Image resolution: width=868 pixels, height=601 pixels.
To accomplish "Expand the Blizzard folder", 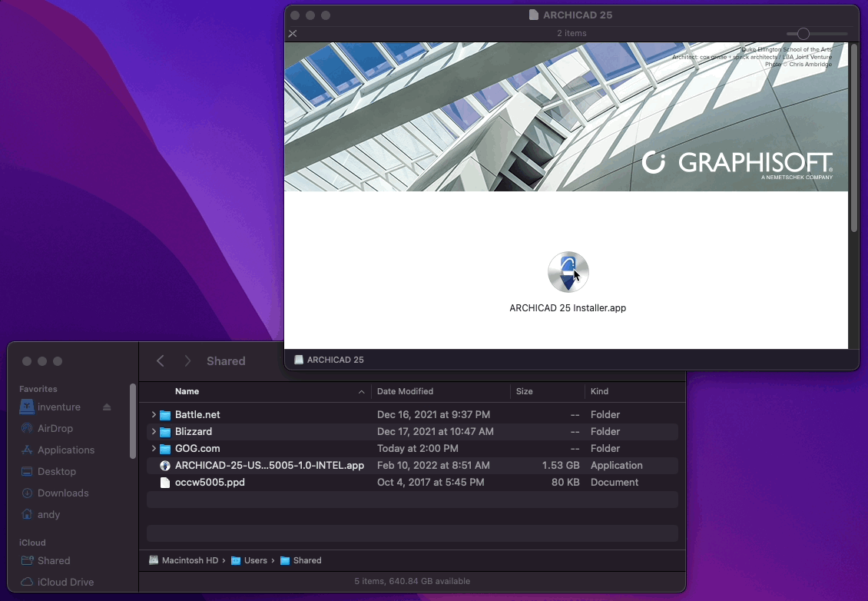I will click(154, 431).
